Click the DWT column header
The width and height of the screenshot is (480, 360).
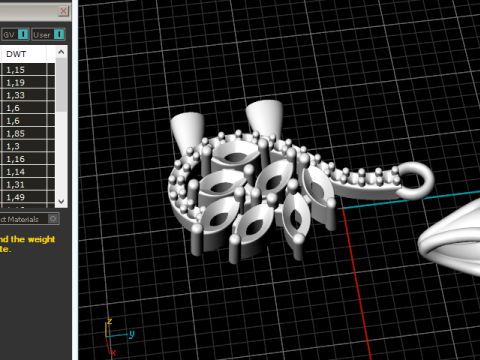23,54
